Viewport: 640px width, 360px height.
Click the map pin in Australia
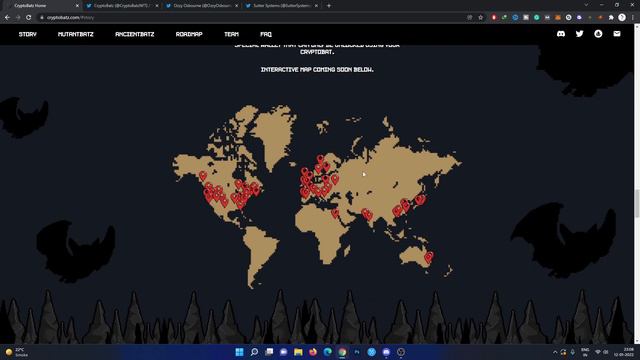click(429, 257)
